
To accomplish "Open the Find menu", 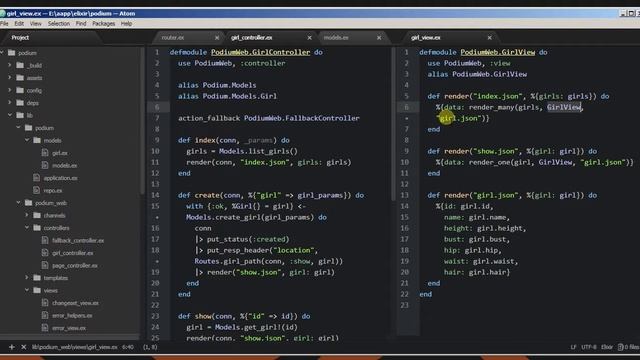I will (81, 24).
